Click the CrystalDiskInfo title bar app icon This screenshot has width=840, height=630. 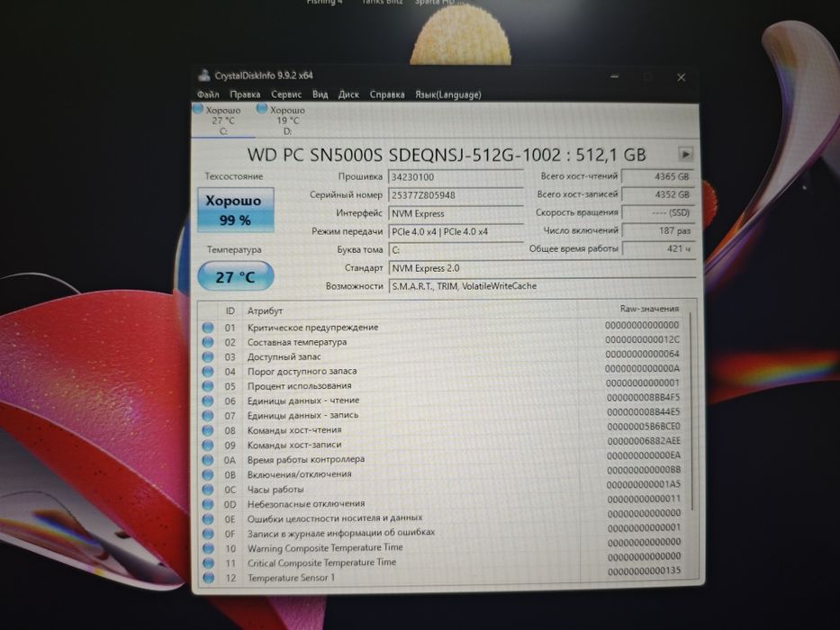[204, 76]
